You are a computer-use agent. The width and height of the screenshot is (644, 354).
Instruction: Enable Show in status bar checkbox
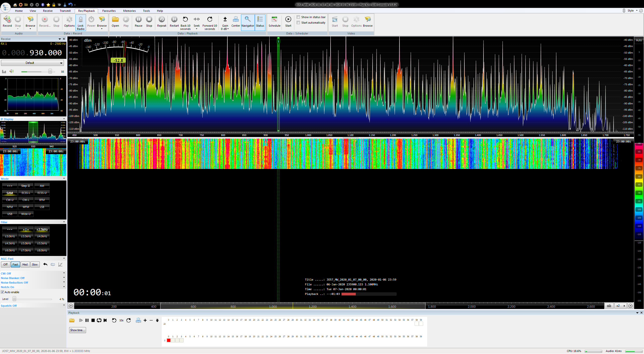click(298, 17)
